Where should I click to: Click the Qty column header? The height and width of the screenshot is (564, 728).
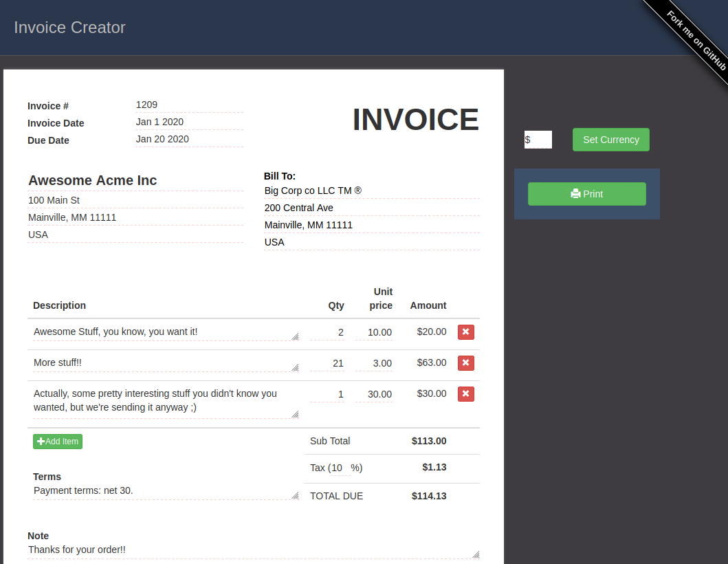click(x=336, y=305)
